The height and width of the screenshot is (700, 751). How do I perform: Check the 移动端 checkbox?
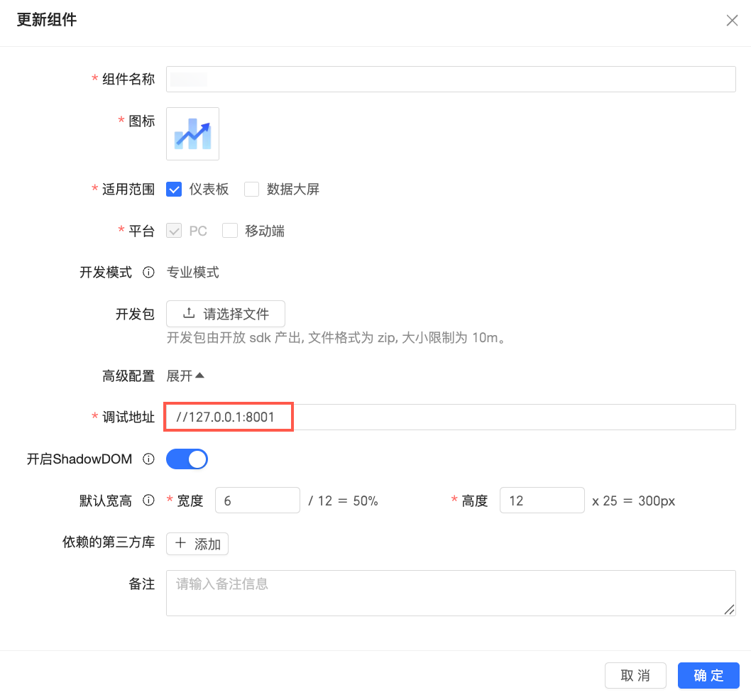(230, 231)
